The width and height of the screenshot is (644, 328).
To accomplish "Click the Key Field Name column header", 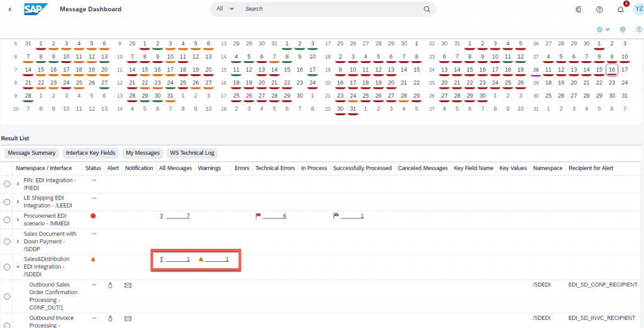I will click(x=474, y=168).
